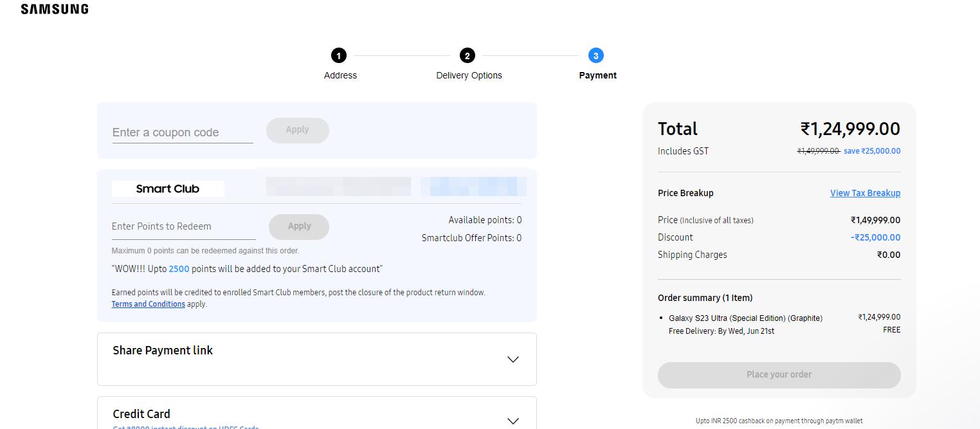Open the Delivery Options step label
This screenshot has height=429, width=980.
coord(469,75)
